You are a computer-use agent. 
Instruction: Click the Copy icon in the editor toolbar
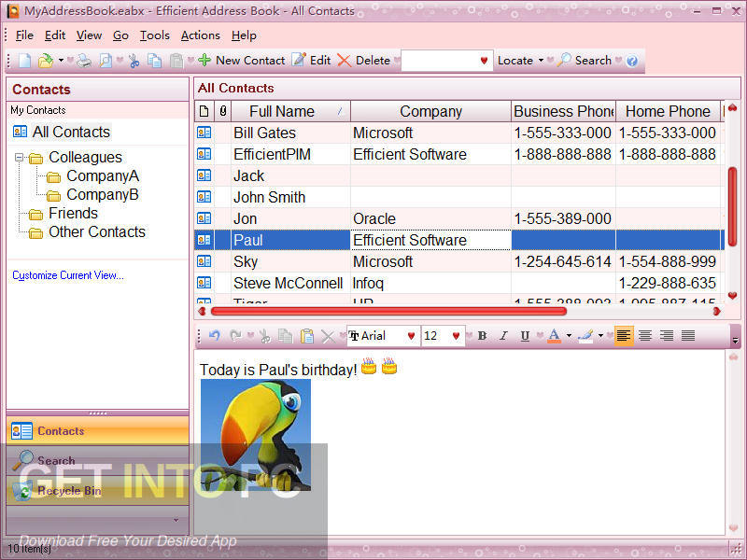(x=285, y=336)
